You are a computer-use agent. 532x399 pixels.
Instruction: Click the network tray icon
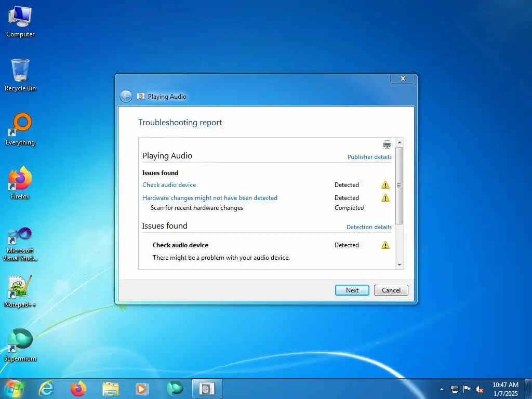454,390
